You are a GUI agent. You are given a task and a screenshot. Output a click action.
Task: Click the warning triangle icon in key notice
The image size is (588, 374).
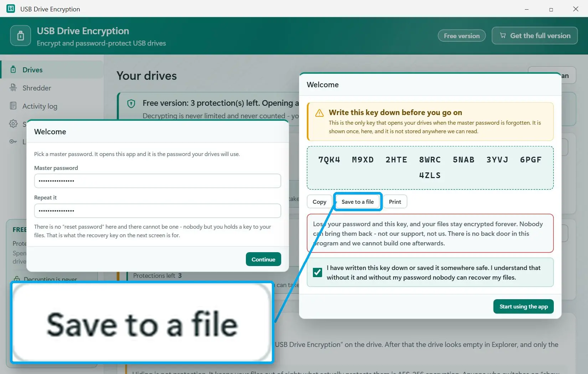[319, 113]
